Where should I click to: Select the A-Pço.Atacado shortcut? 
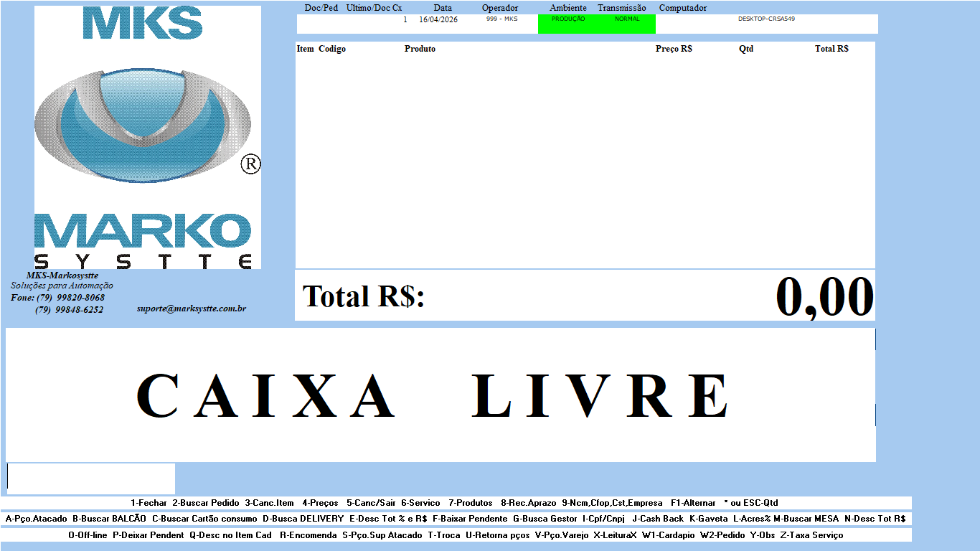tap(37, 519)
